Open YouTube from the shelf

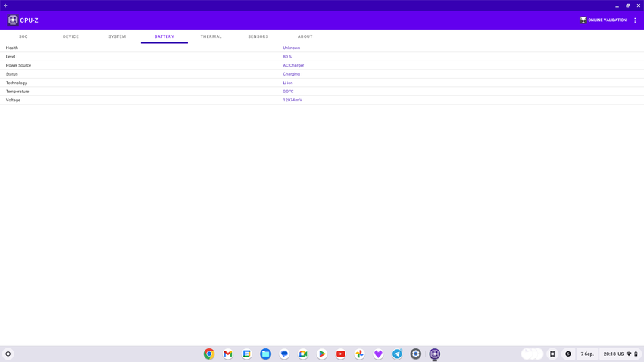tap(341, 354)
